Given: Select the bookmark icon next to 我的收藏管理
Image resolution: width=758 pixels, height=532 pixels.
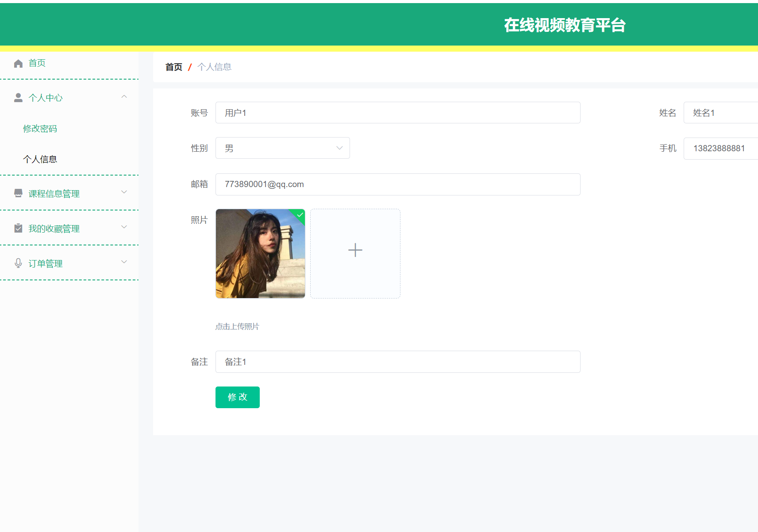Looking at the screenshot, I should 18,228.
